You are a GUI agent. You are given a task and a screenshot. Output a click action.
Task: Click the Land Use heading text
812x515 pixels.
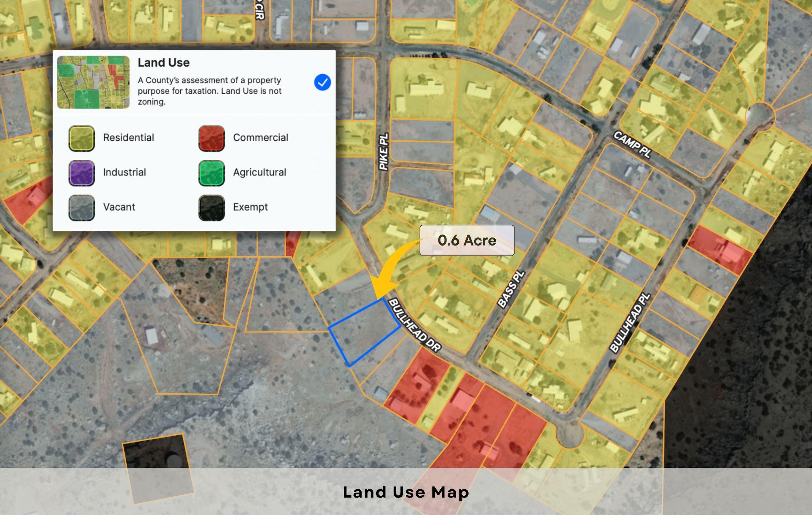click(164, 63)
